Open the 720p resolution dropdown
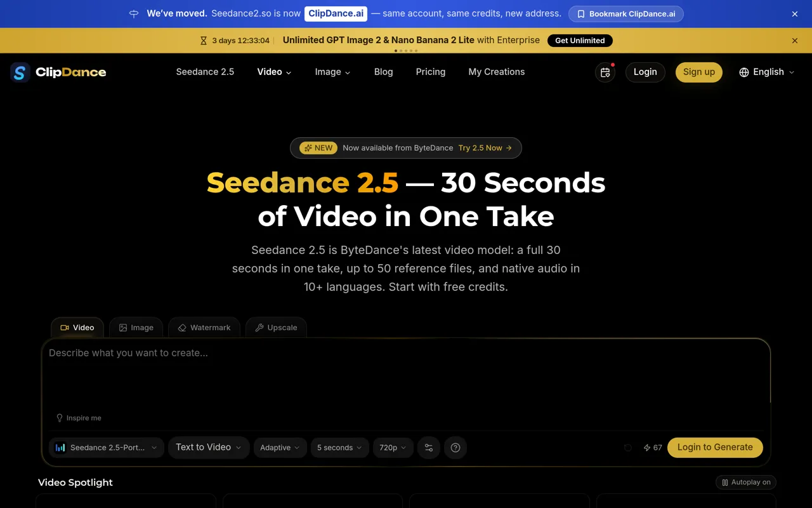 [393, 448]
